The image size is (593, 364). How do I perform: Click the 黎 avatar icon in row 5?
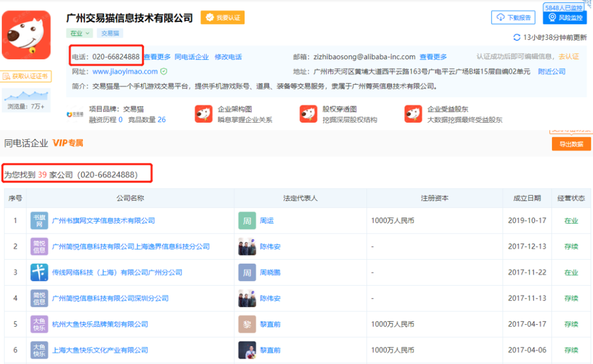coord(247,324)
